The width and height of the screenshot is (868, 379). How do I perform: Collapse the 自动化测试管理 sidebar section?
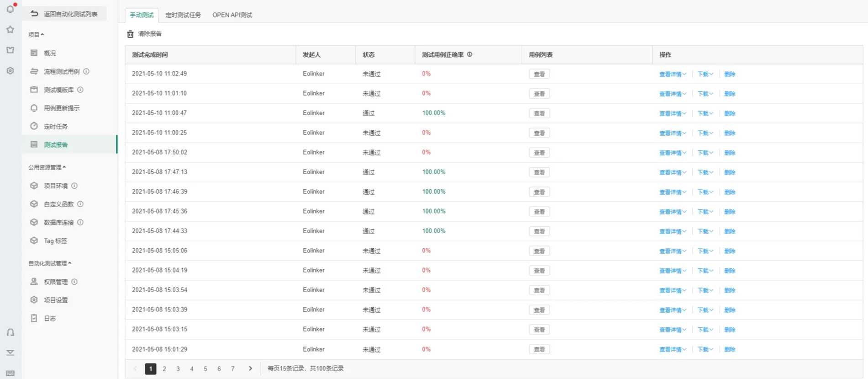point(50,263)
